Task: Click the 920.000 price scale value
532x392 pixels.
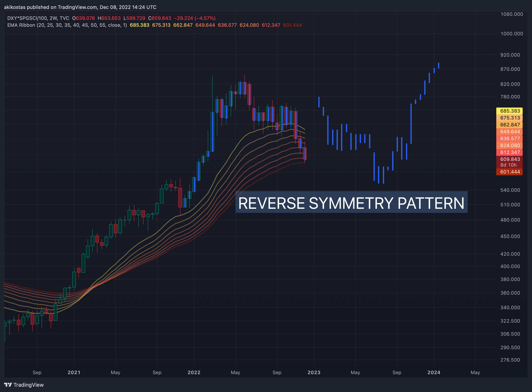Action: 510,55
